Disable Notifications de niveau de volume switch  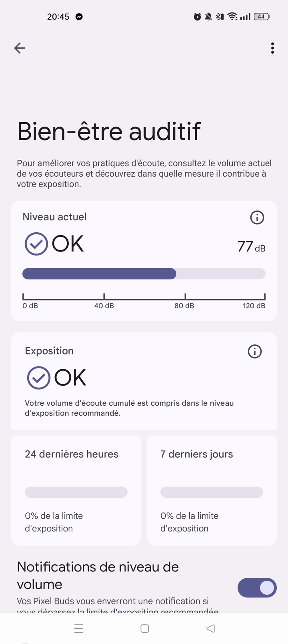click(257, 588)
